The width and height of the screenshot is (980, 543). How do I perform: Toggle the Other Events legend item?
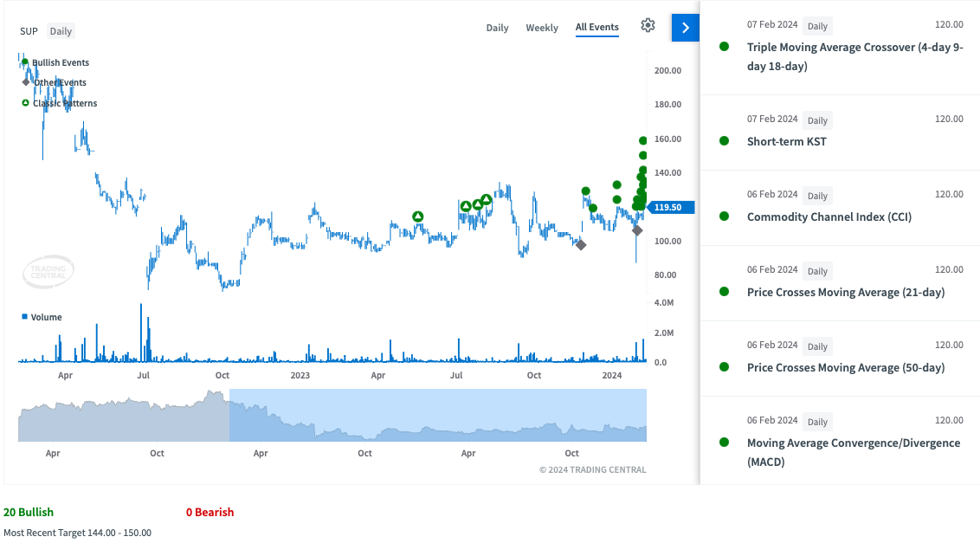tap(55, 82)
